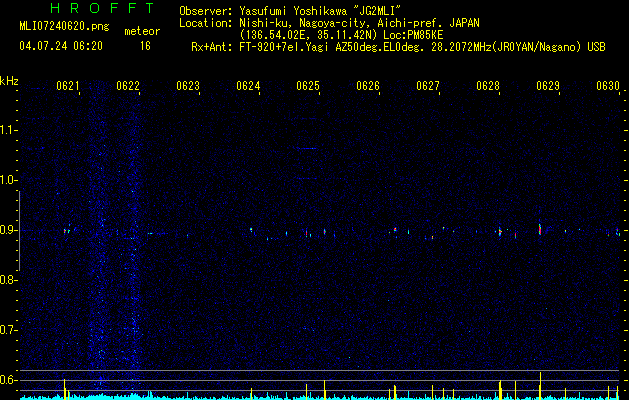Click the 0623 time marker

tap(188, 86)
